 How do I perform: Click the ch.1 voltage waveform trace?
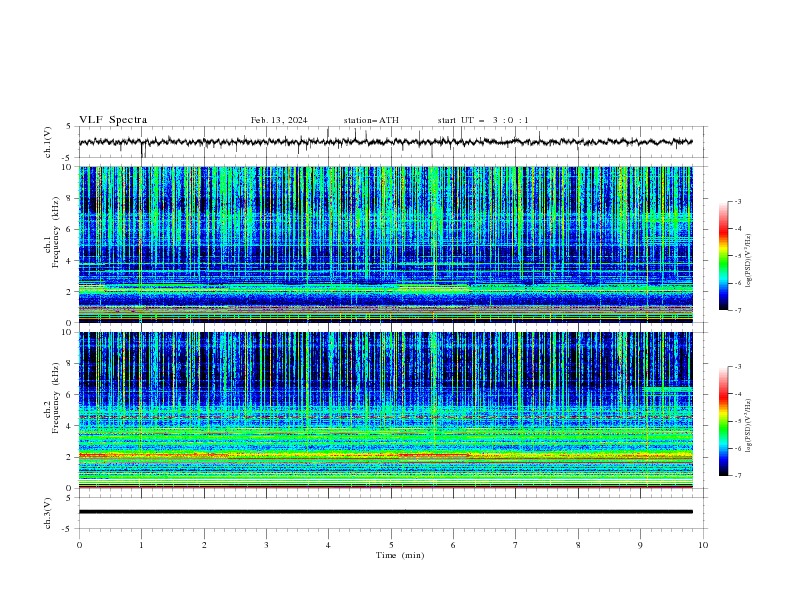(385, 142)
